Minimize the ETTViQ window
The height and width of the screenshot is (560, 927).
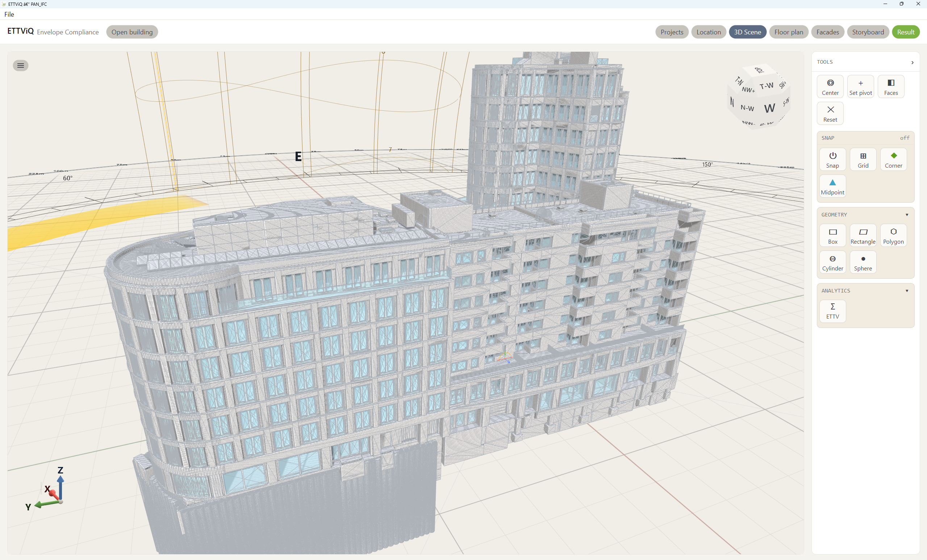click(x=885, y=4)
